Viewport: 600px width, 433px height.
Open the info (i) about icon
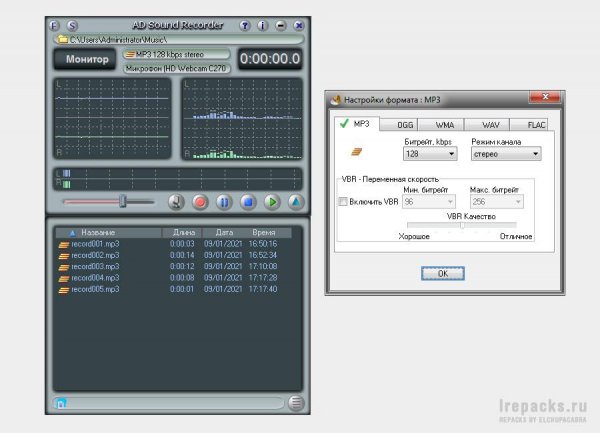(262, 26)
